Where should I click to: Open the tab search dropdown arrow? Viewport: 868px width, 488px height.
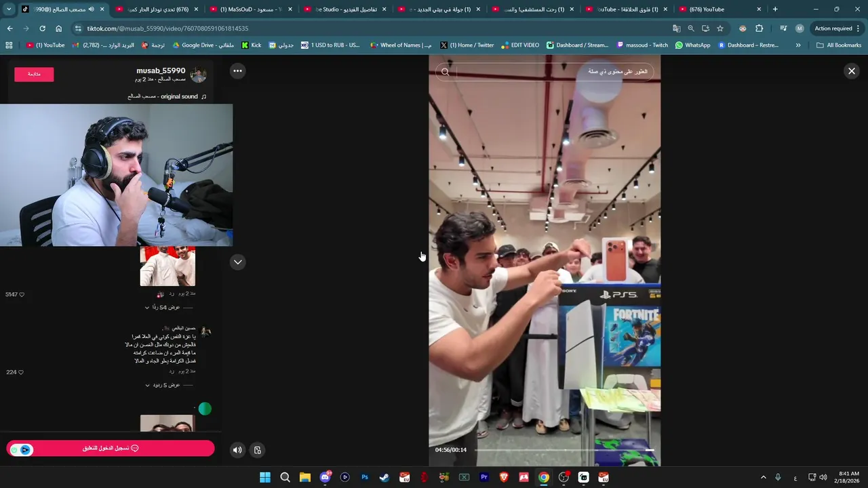point(9,9)
